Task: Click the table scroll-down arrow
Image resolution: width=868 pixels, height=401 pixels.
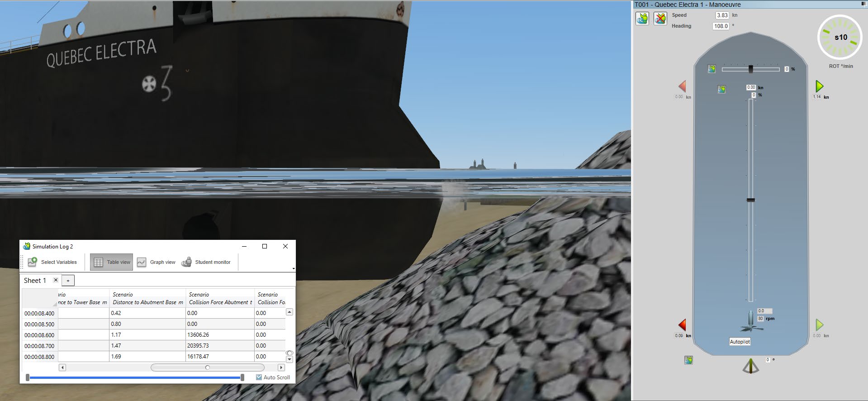Action: tap(289, 359)
